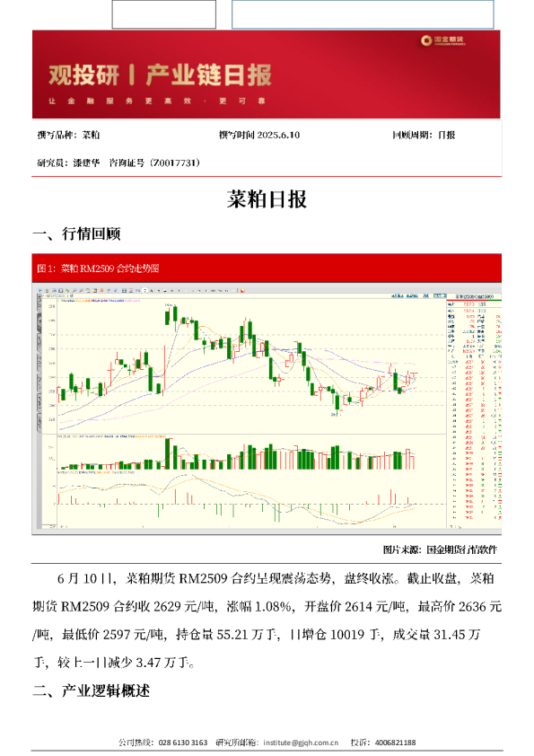Viewport: 534px width, 756px height.
Task: Click the heading 一、行情回顾
Action: tap(76, 233)
